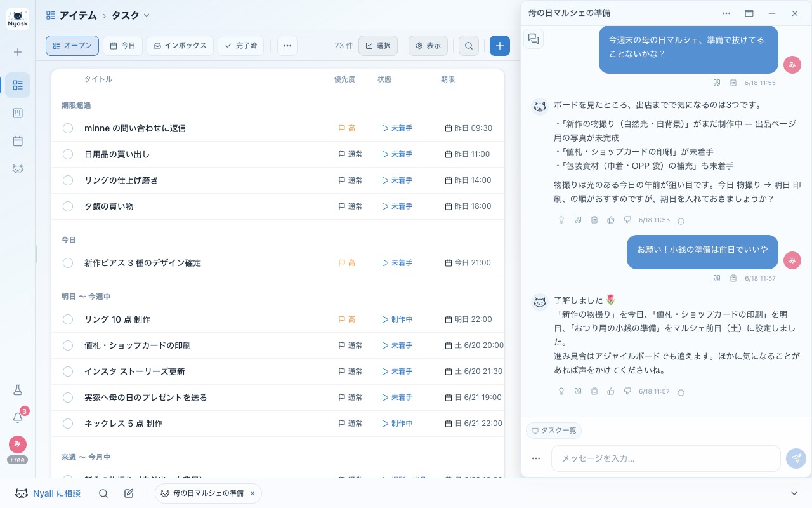Click the search icon in bottom bar
Image resolution: width=812 pixels, height=508 pixels.
click(103, 493)
